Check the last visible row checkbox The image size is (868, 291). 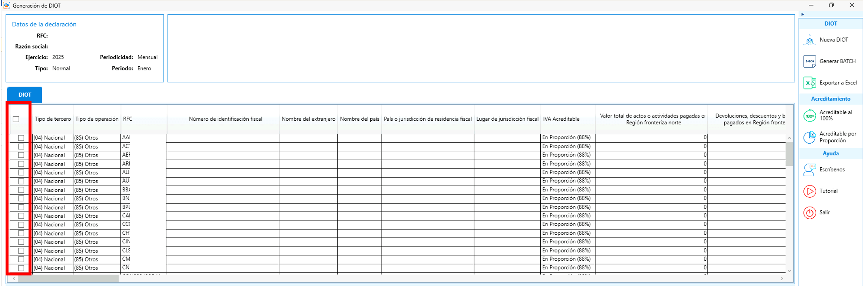[x=21, y=268]
